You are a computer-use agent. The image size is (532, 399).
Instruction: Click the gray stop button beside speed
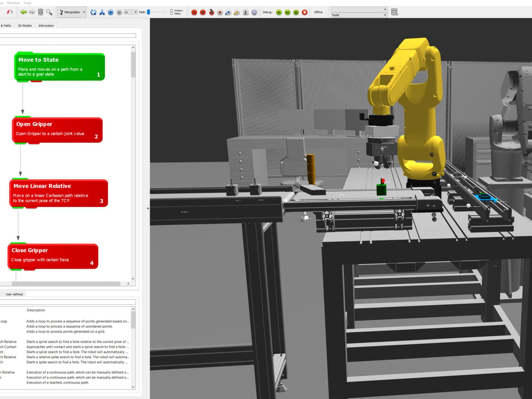(119, 12)
